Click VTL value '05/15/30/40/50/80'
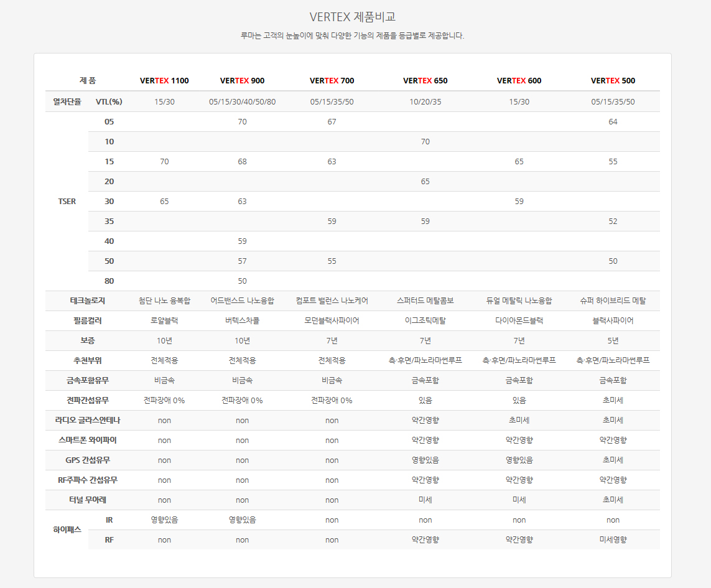The image size is (711, 588). coord(242,101)
